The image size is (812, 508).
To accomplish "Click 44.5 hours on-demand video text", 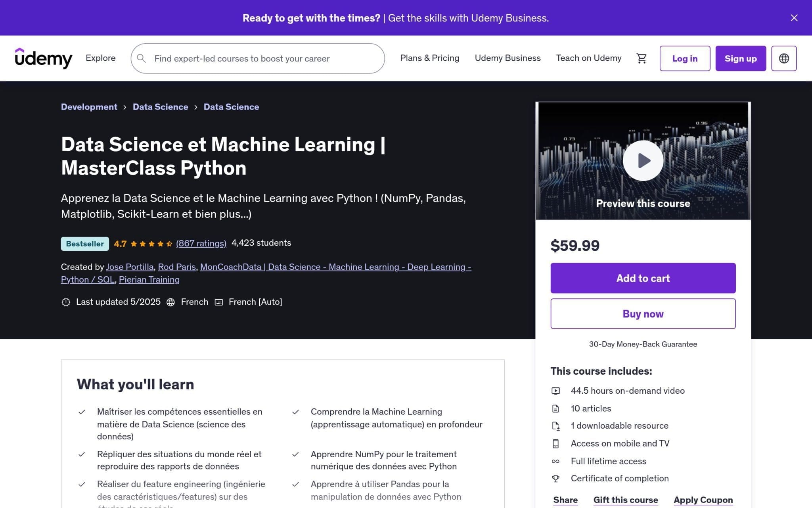I will click(x=628, y=391).
